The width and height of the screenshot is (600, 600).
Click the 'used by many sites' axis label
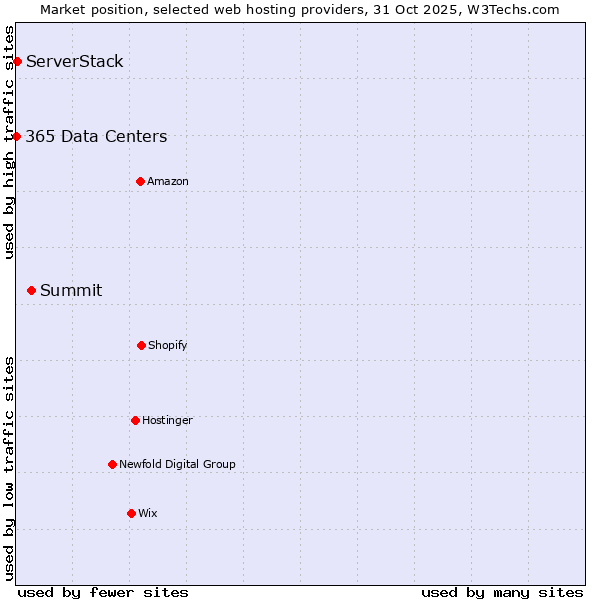[x=502, y=592]
